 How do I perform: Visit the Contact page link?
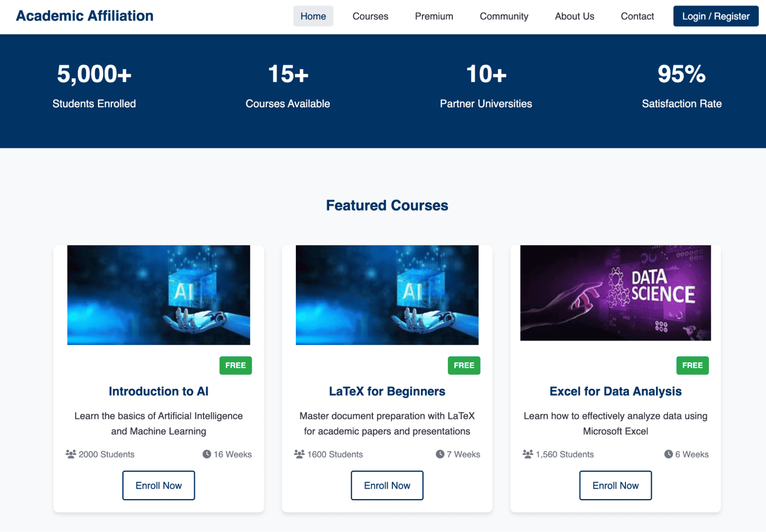637,16
